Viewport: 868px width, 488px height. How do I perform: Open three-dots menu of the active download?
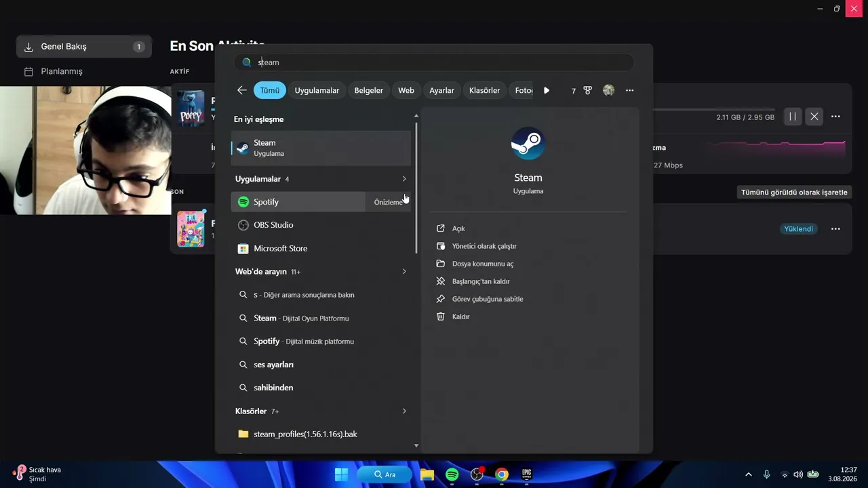[x=835, y=117]
